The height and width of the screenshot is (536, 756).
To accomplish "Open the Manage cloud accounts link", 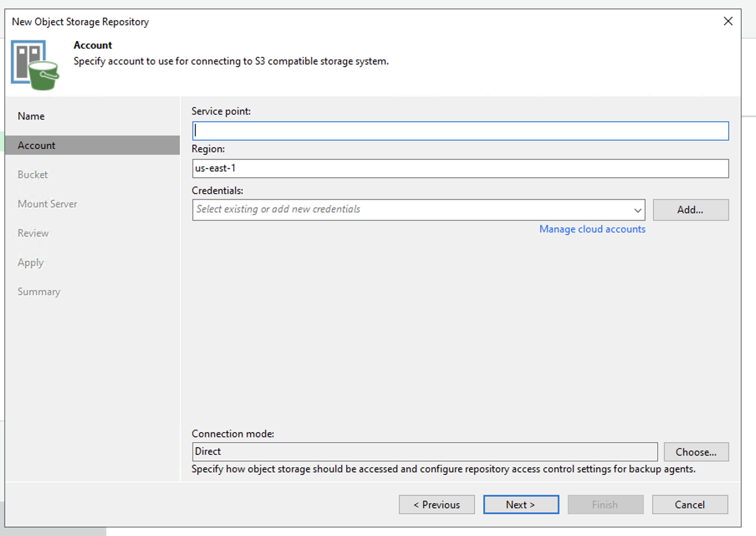I will pyautogui.click(x=592, y=229).
